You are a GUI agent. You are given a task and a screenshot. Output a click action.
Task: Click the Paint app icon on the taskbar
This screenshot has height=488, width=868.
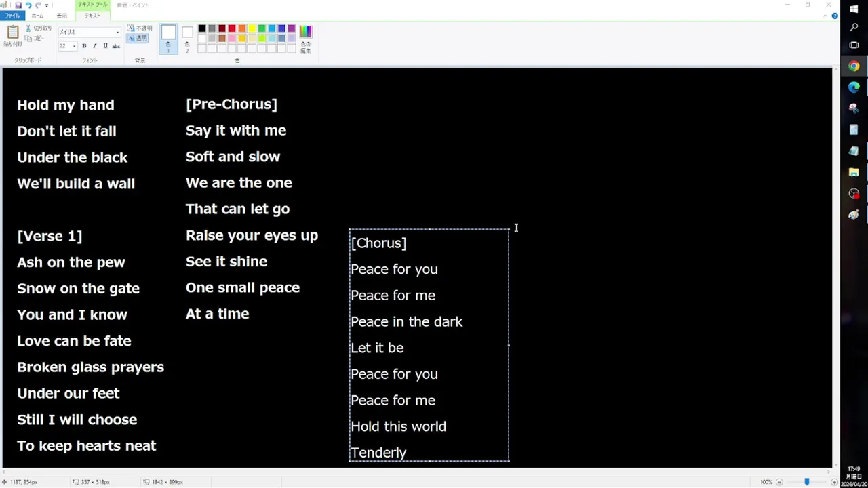pos(854,215)
